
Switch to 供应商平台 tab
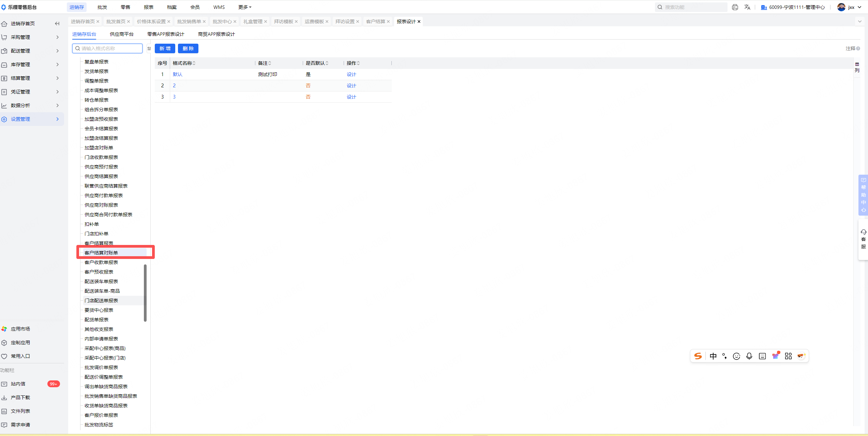coord(121,34)
